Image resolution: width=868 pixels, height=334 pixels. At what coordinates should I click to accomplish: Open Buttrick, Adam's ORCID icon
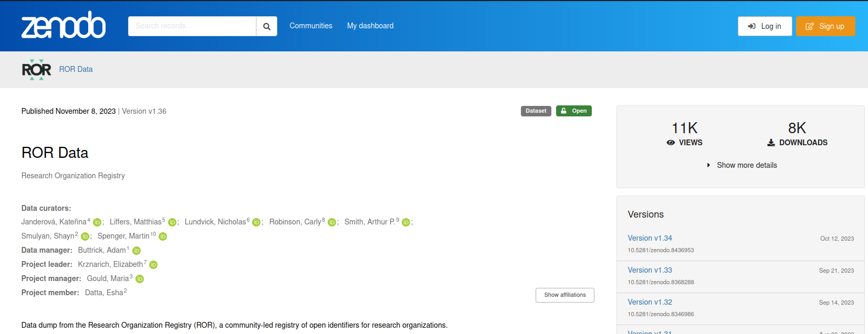137,251
